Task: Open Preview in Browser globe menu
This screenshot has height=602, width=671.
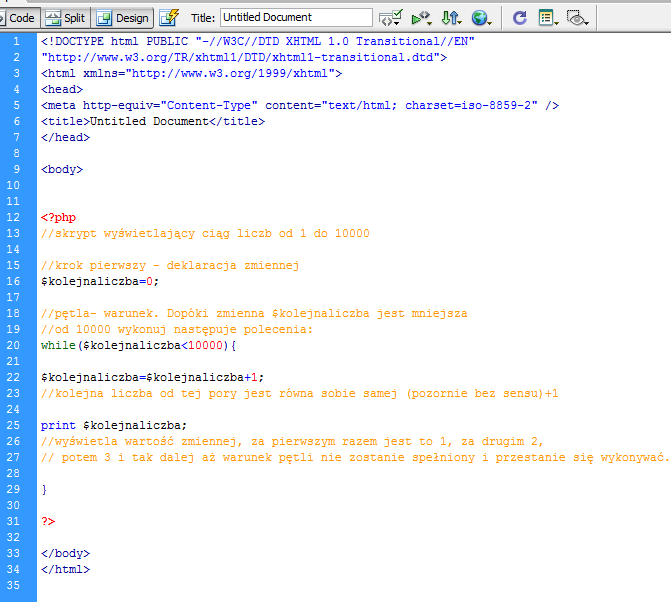Action: [x=481, y=18]
